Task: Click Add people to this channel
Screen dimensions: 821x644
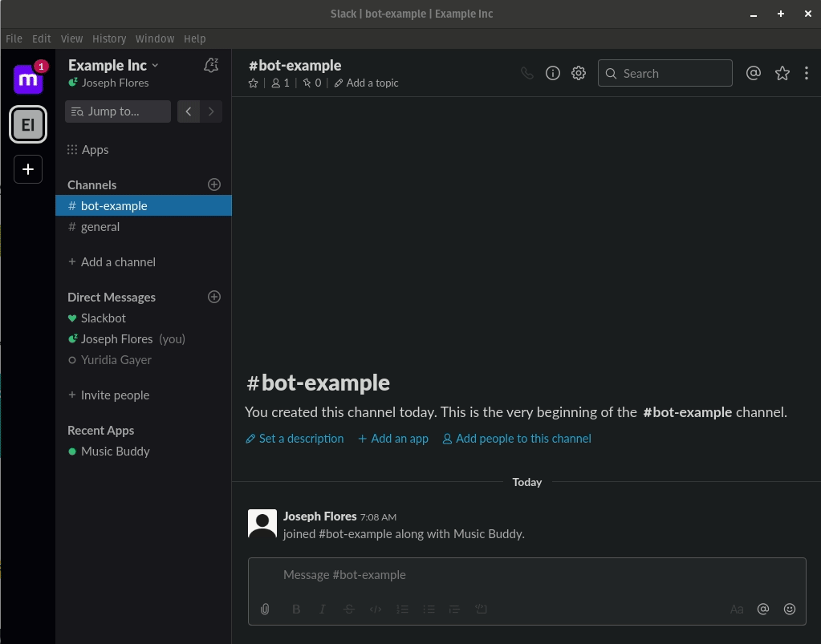Action: (x=517, y=439)
